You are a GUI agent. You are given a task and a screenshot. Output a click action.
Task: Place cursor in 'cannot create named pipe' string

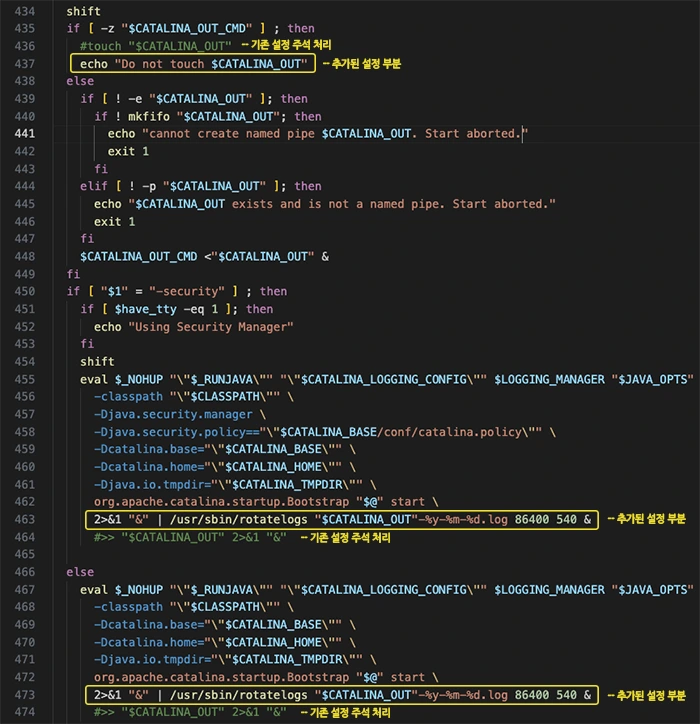231,134
